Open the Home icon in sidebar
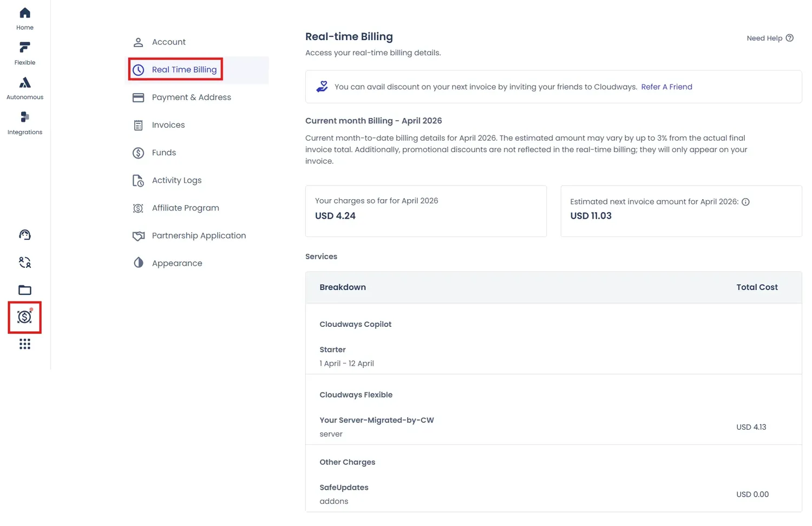 point(25,13)
